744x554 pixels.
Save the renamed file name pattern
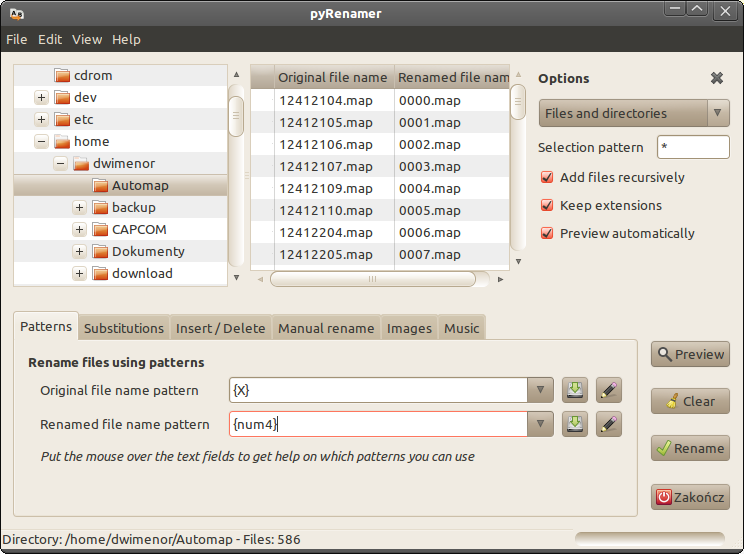575,424
